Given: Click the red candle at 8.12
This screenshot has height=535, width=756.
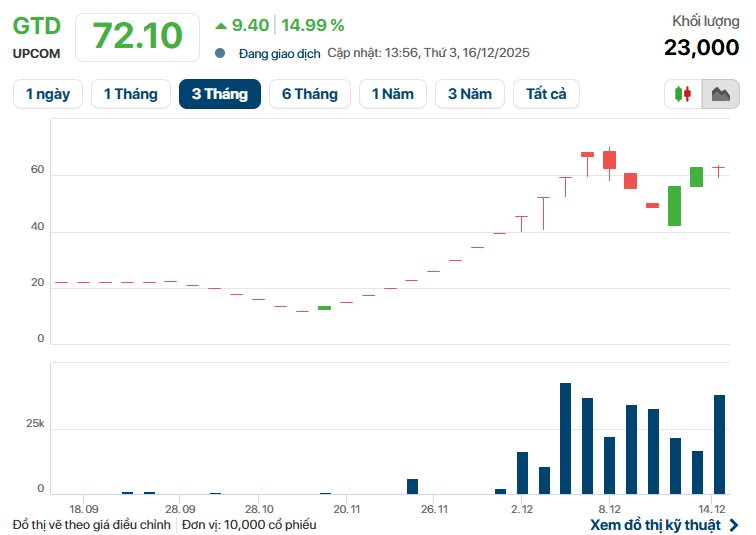Looking at the screenshot, I should (609, 160).
